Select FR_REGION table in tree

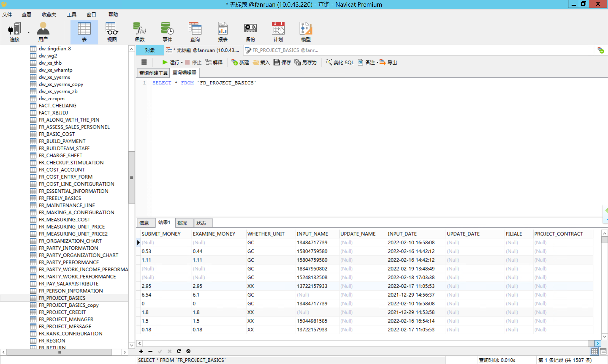pyautogui.click(x=52, y=341)
